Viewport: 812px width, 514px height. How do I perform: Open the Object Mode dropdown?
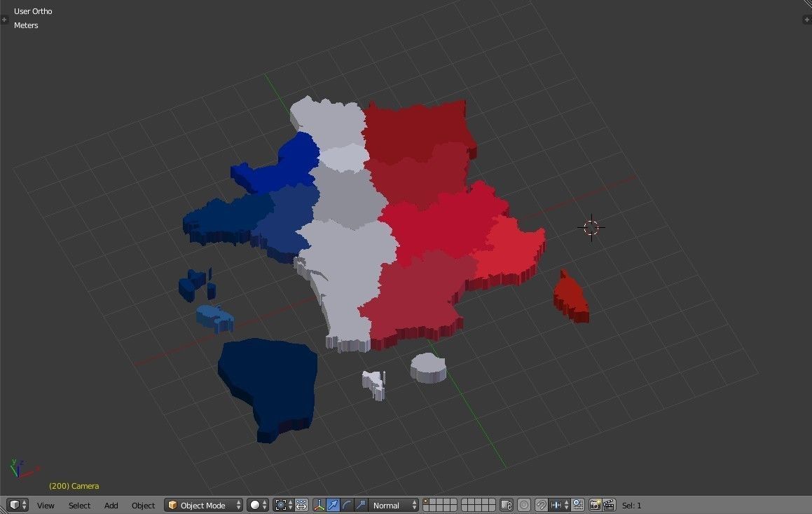pyautogui.click(x=203, y=505)
